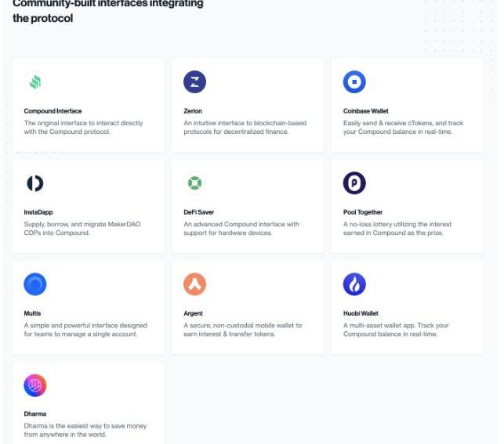This screenshot has height=444, width=504.
Task: Open the Huobi Wallet title link
Action: tap(361, 313)
